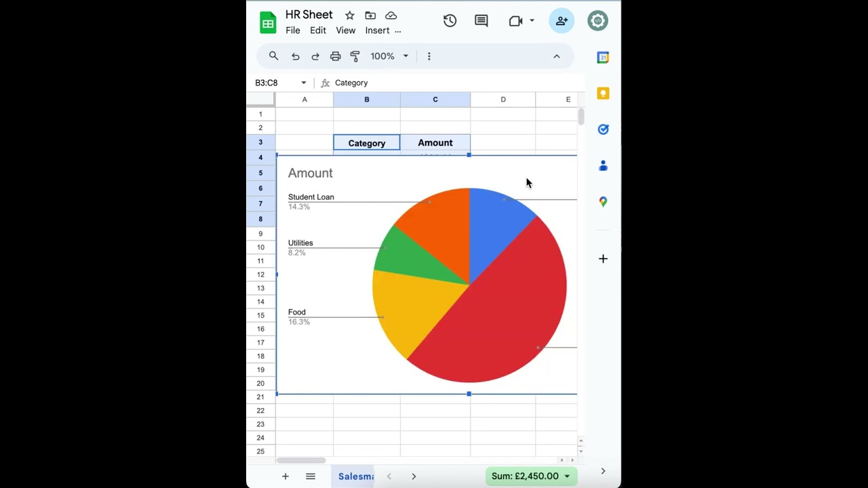Show hidden menus via ellipsis

tap(398, 30)
